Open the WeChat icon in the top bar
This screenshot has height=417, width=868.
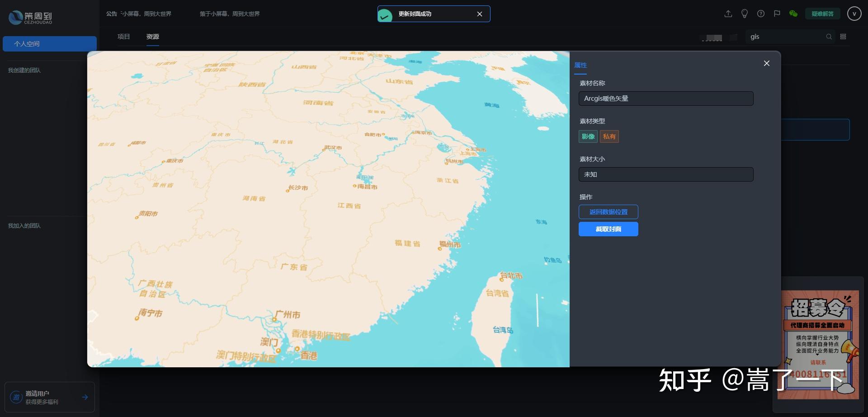(x=793, y=14)
